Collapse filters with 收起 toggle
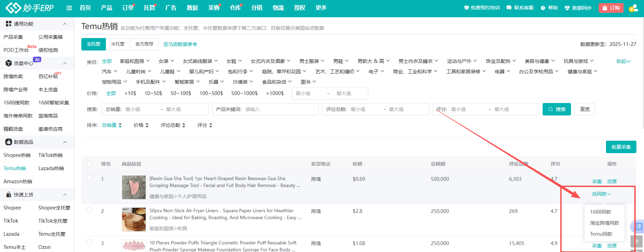Screen dimensions: 644x252 coord(623,61)
